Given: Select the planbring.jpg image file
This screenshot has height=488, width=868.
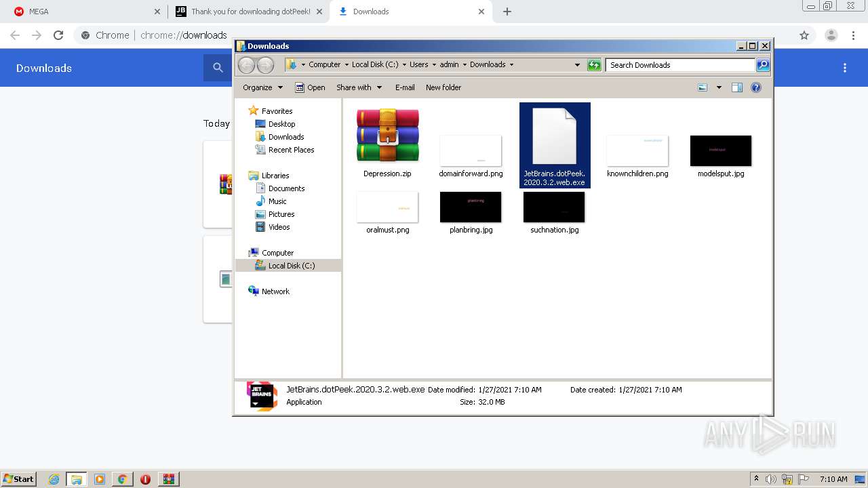Looking at the screenshot, I should pyautogui.click(x=471, y=213).
